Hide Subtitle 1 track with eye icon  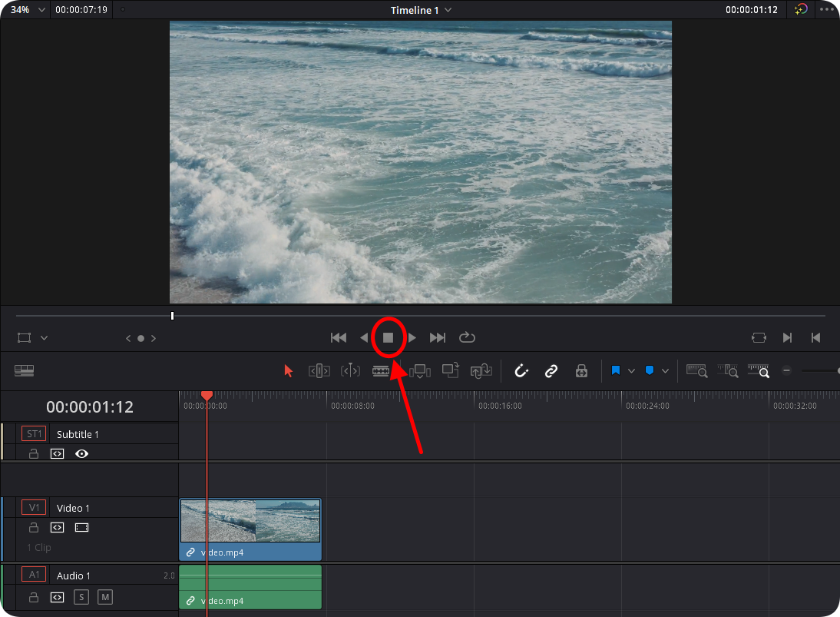(81, 453)
